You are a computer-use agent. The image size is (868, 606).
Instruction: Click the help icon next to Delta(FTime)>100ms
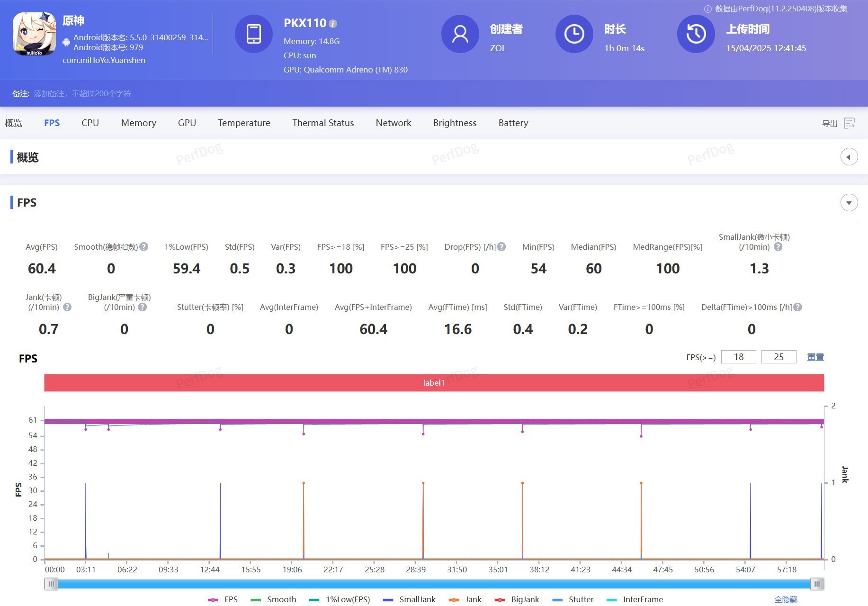[x=798, y=307]
